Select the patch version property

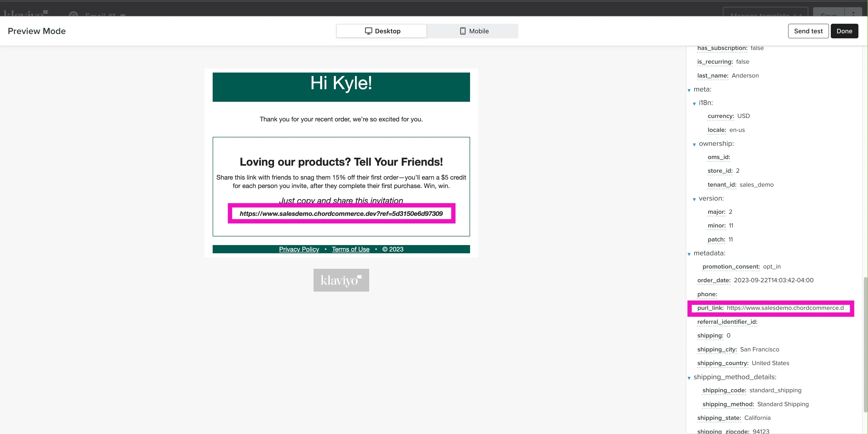(716, 240)
